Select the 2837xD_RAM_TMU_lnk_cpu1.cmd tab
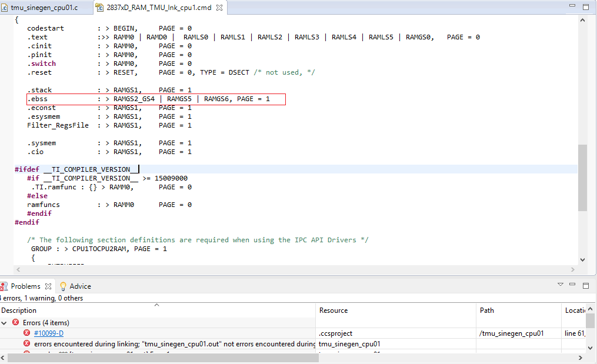The width and height of the screenshot is (597, 364). 159,8
